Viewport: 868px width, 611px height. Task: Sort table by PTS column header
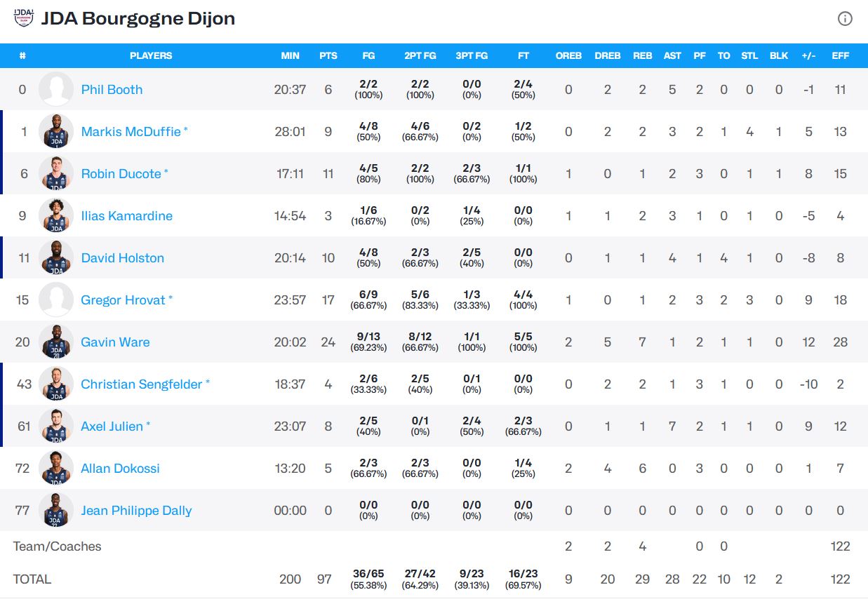pos(328,56)
